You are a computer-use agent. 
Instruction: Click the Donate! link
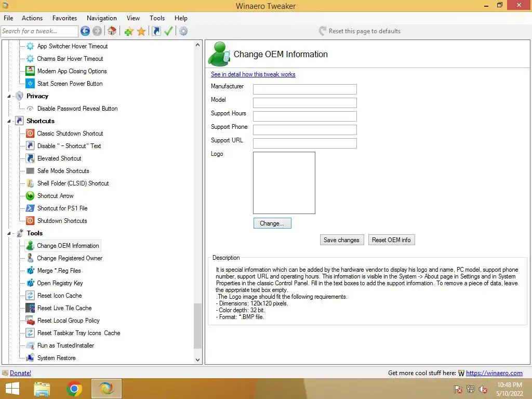pyautogui.click(x=20, y=373)
